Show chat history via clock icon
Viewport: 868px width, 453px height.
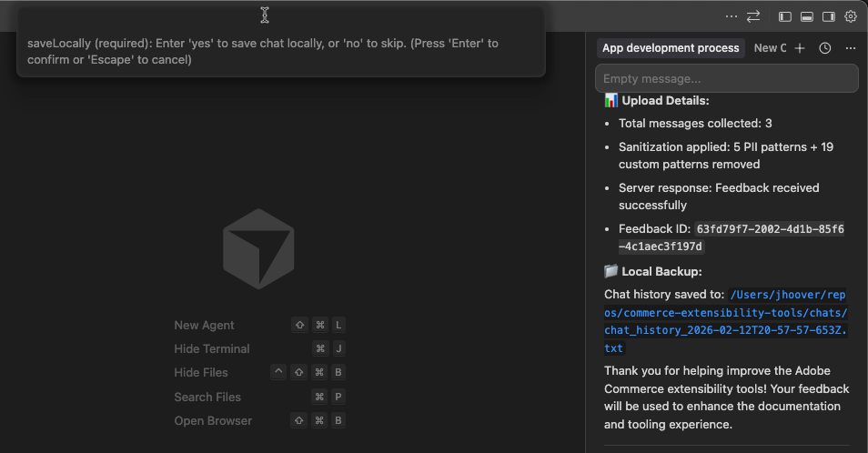click(825, 48)
